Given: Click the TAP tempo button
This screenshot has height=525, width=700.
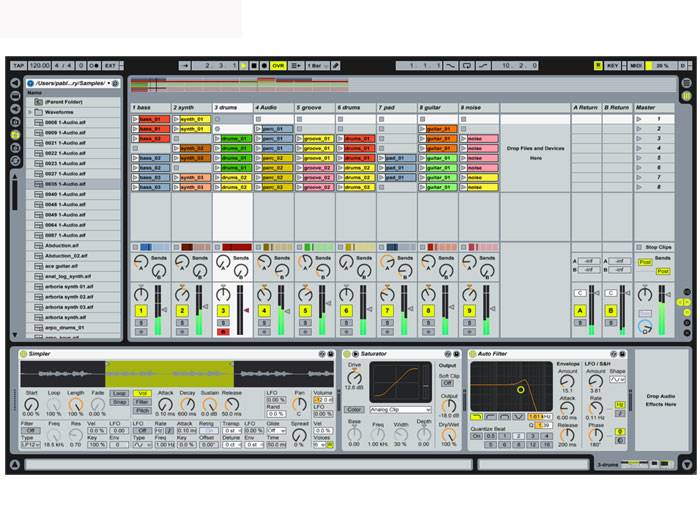Looking at the screenshot, I should coord(17,65).
